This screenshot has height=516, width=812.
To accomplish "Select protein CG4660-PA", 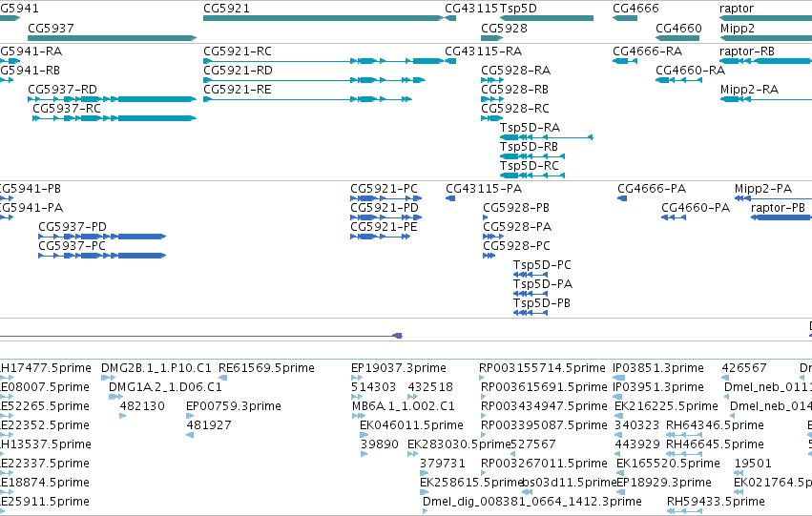I will pos(674,217).
